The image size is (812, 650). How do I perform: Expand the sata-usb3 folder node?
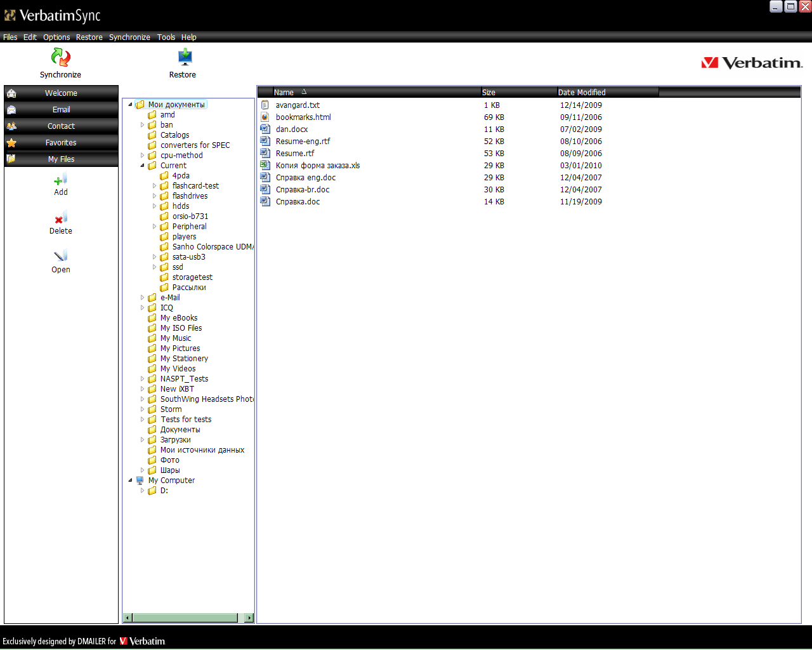tap(154, 257)
